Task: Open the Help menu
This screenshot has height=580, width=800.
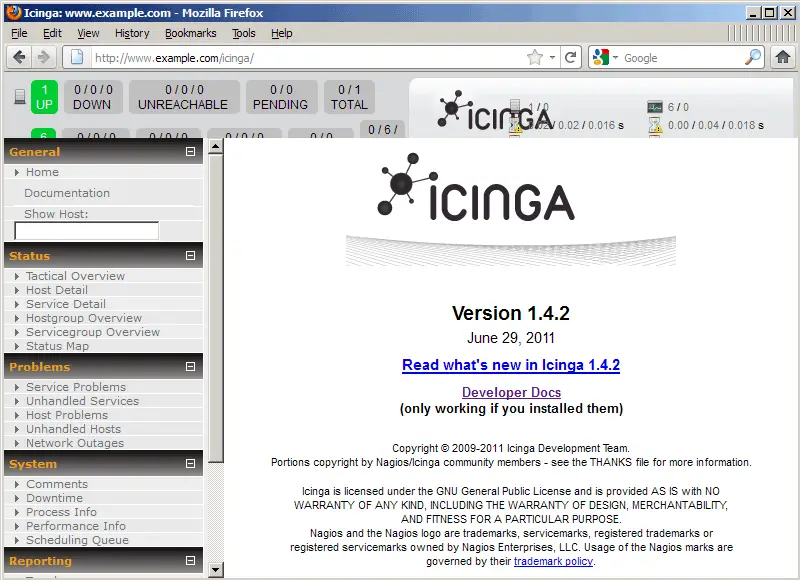Action: pyautogui.click(x=282, y=33)
